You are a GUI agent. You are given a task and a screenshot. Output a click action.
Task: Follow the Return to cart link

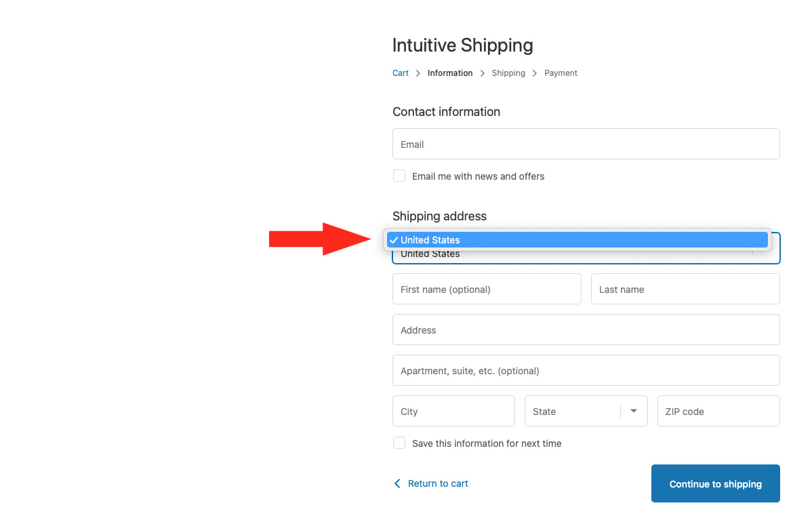pyautogui.click(x=438, y=483)
